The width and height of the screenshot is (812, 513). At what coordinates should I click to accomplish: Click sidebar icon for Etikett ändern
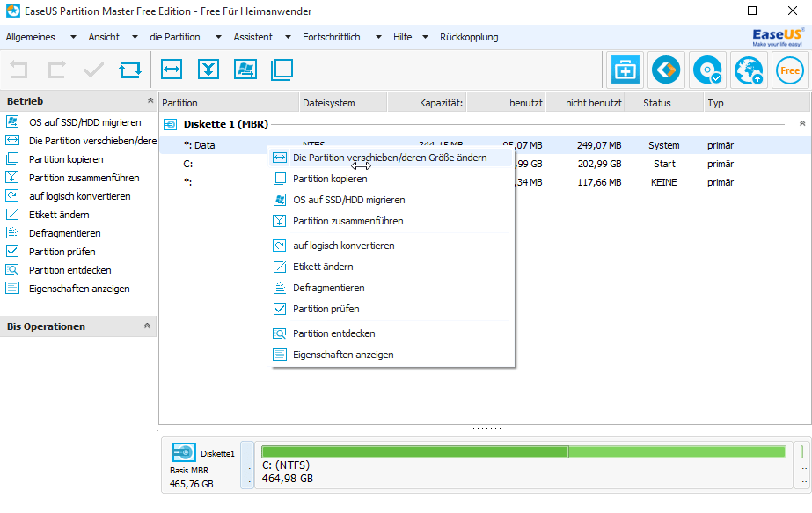point(12,214)
